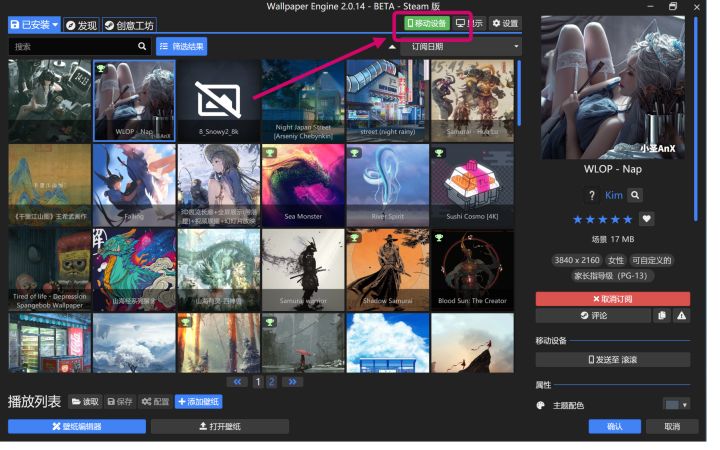720x450 pixels.
Task: Click 打开壁纸 open wallpaper button
Action: click(220, 427)
